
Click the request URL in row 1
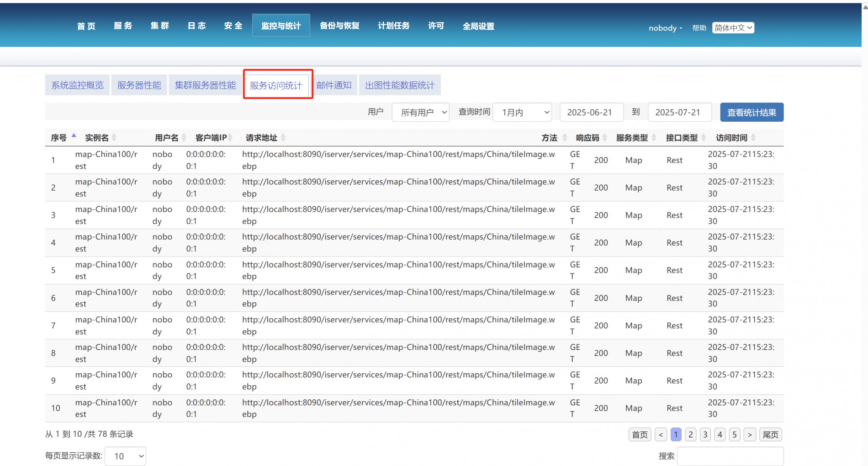tap(398, 160)
